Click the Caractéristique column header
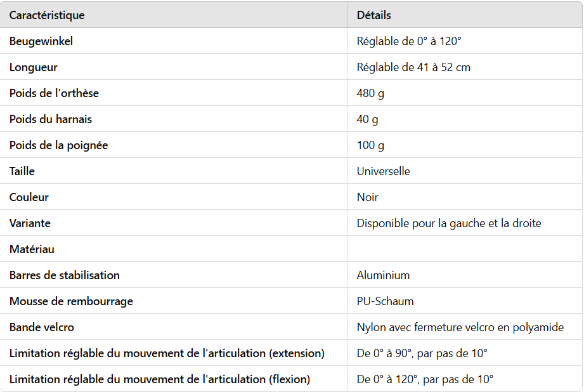The width and height of the screenshot is (584, 392). (x=47, y=15)
